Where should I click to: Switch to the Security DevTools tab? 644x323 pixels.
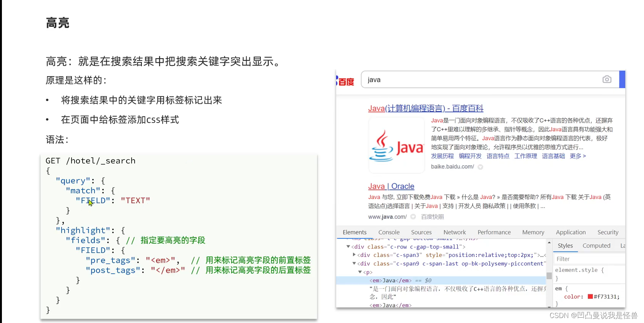click(608, 232)
